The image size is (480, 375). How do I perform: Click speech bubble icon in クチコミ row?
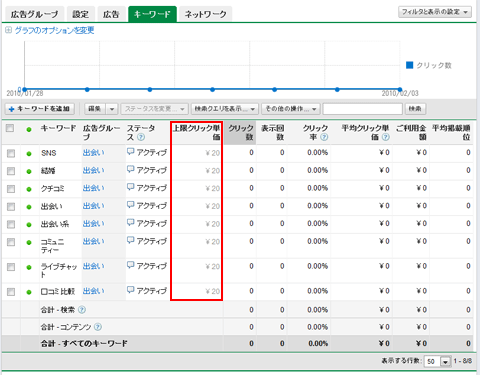tap(131, 187)
